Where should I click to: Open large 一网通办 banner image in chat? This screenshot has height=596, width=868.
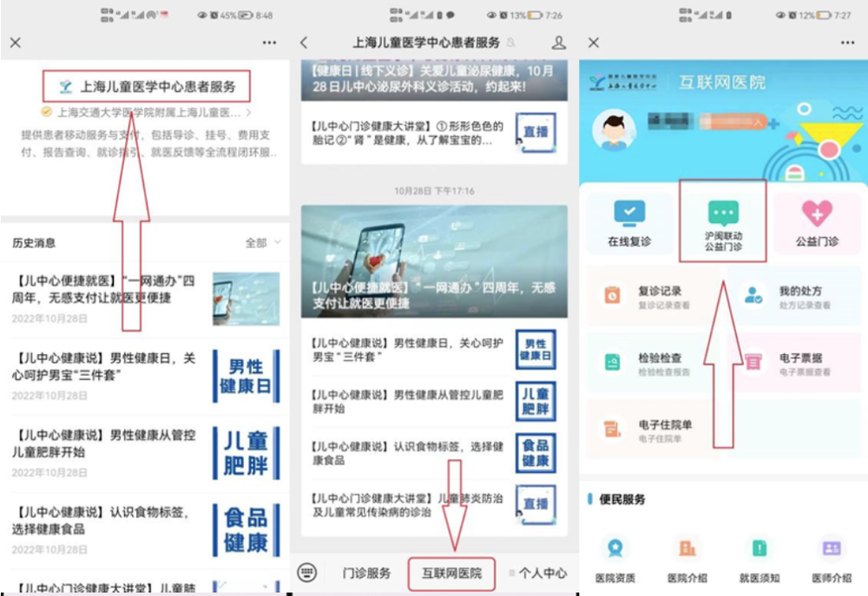(434, 261)
